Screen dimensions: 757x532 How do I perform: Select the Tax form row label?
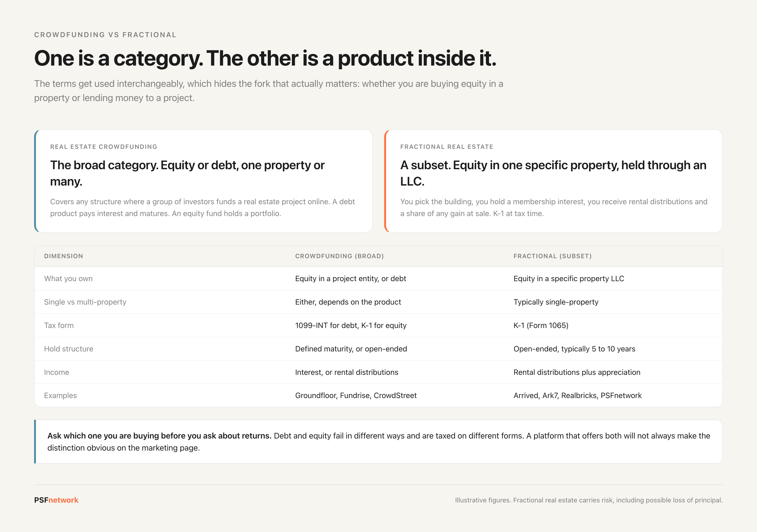(x=59, y=326)
